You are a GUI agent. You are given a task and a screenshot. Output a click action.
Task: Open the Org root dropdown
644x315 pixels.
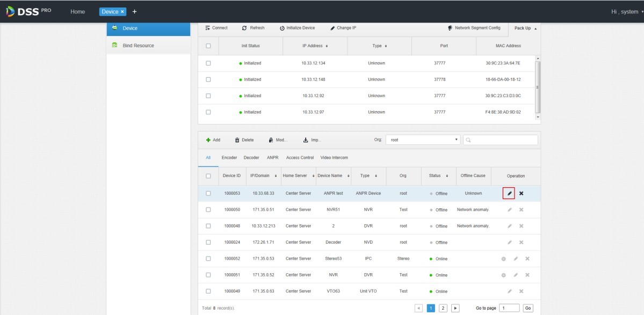423,140
